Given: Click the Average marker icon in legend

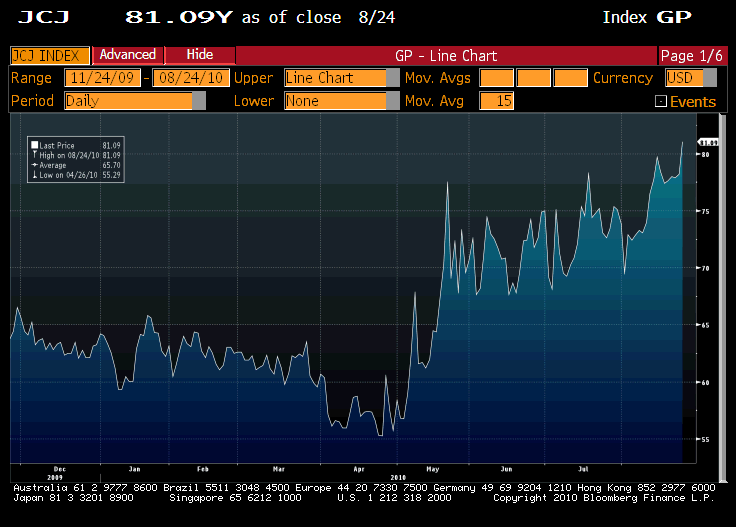Looking at the screenshot, I should point(34,165).
